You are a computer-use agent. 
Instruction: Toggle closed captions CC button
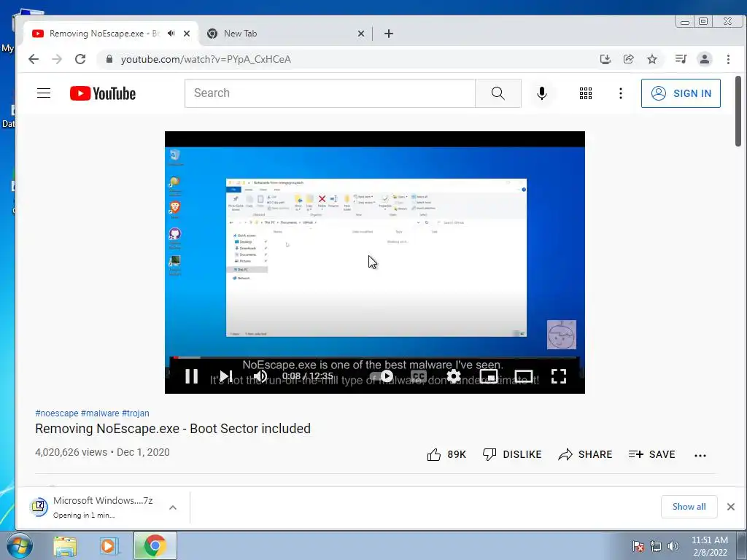click(x=418, y=377)
